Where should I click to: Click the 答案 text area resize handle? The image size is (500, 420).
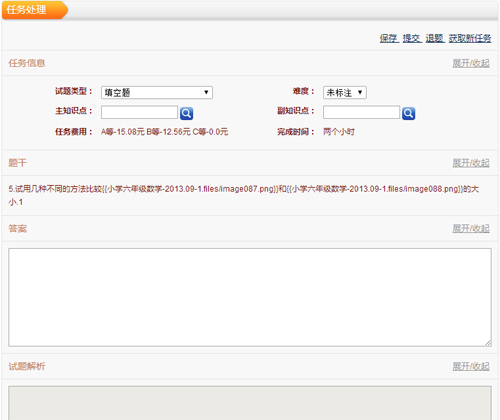488,343
